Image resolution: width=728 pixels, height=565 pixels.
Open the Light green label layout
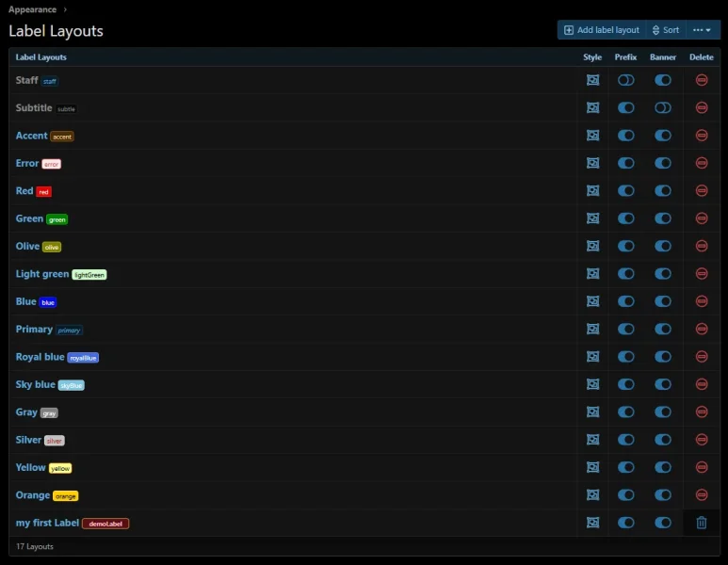tap(42, 274)
